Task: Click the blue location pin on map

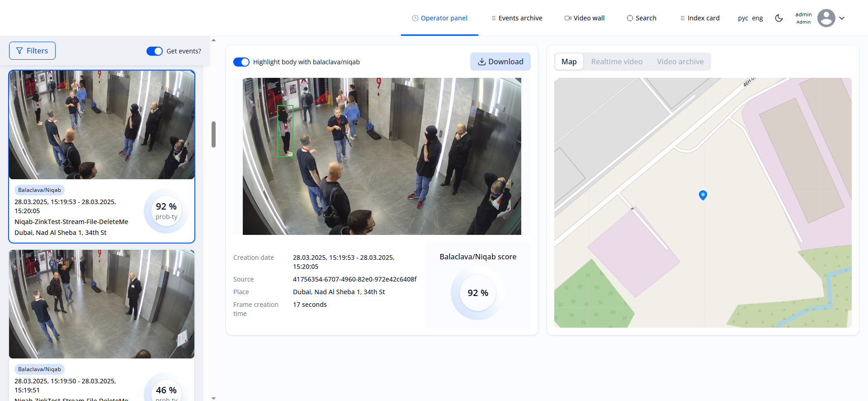Action: point(703,195)
